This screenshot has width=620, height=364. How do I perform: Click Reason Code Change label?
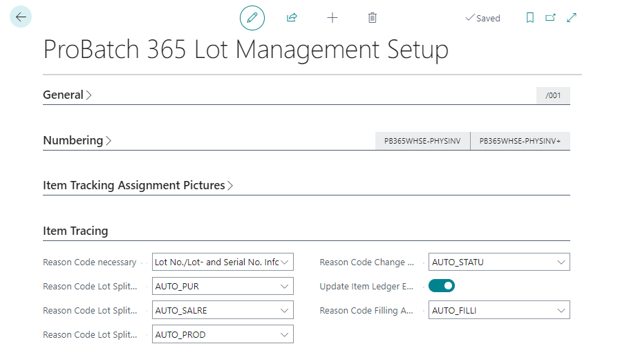[366, 262]
